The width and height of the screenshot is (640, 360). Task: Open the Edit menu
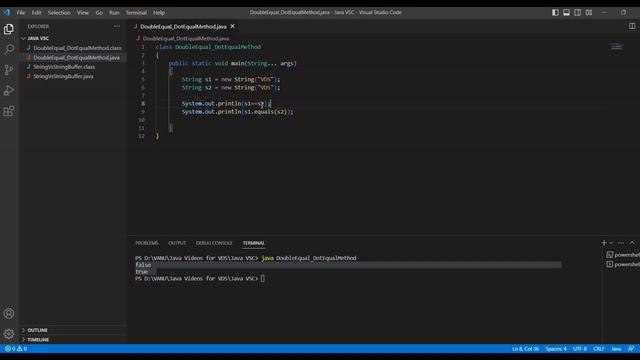coord(36,12)
